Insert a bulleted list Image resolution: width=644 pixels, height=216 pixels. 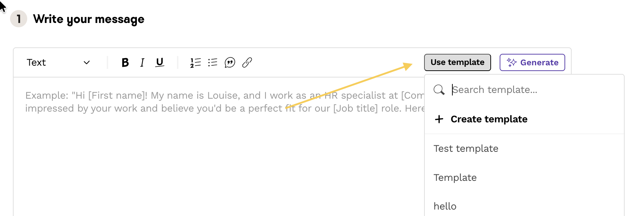click(213, 63)
